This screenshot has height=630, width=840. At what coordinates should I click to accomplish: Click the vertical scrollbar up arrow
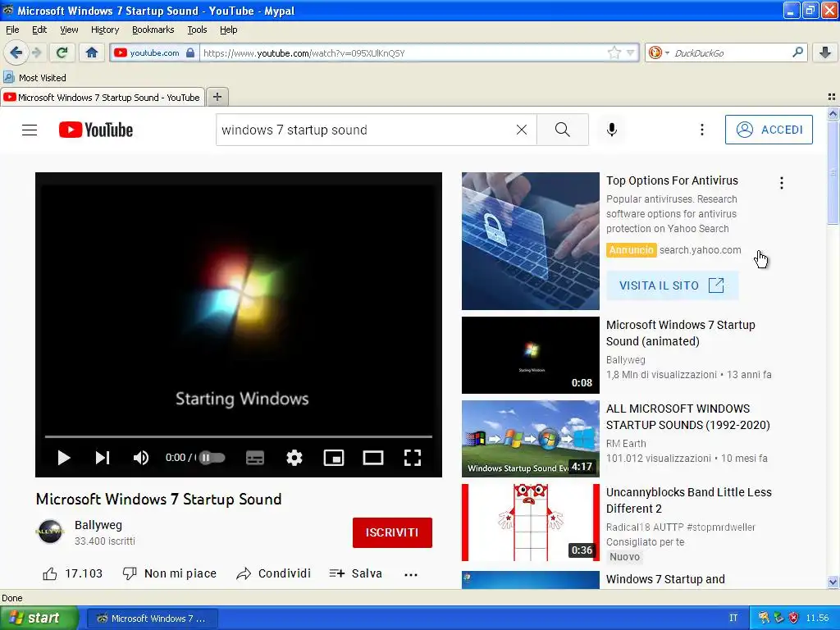click(833, 113)
